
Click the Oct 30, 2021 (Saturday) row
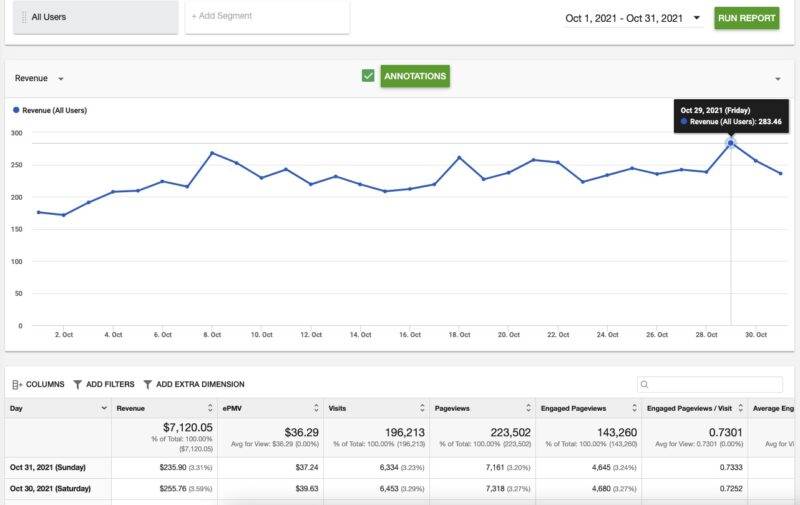399,489
